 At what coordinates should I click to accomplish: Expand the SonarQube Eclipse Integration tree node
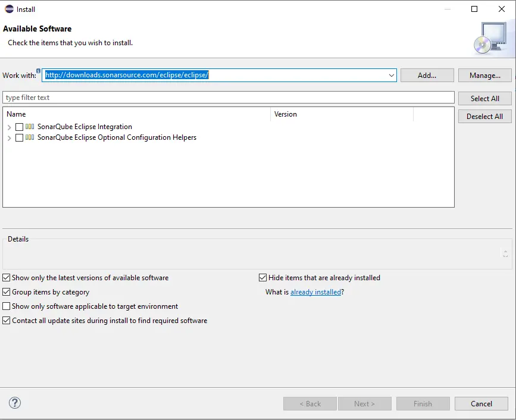[x=9, y=127]
